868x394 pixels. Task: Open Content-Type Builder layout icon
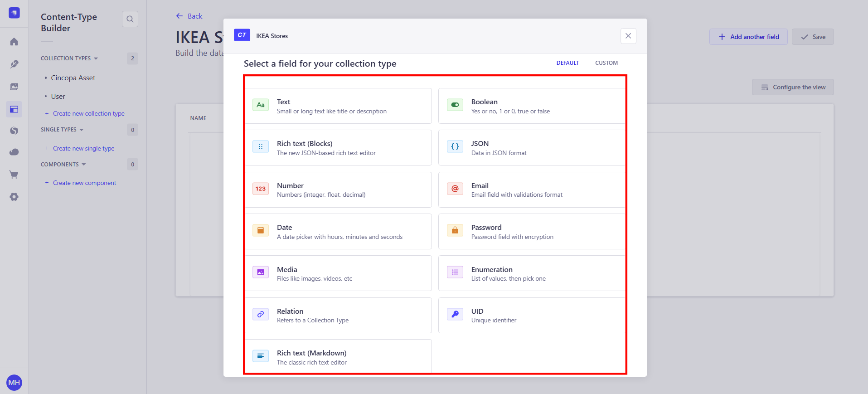pyautogui.click(x=14, y=109)
